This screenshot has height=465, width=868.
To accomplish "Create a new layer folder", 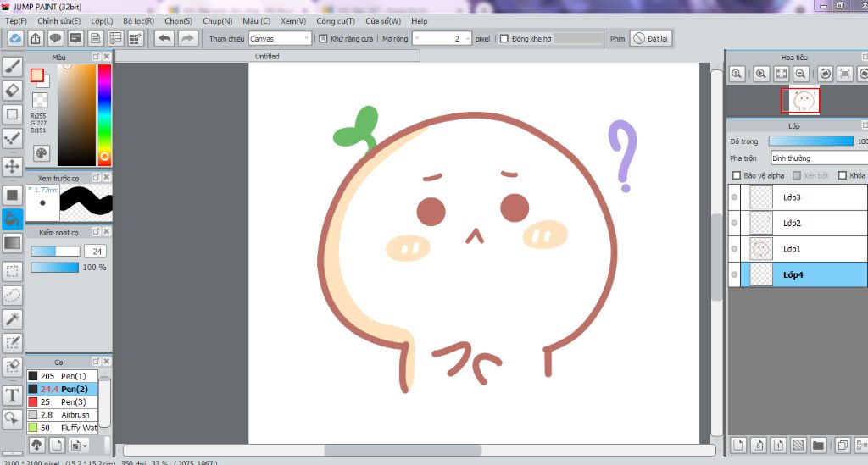I will (818, 445).
